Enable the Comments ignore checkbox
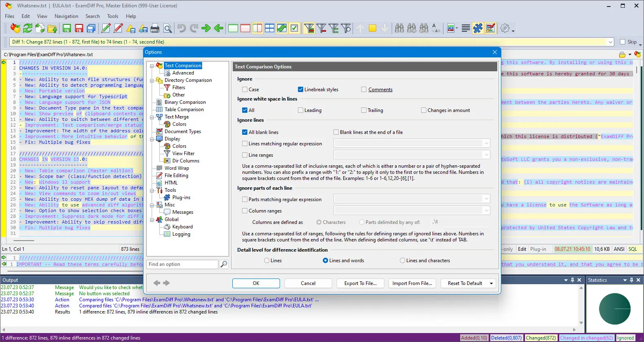The image size is (644, 342). [x=364, y=90]
